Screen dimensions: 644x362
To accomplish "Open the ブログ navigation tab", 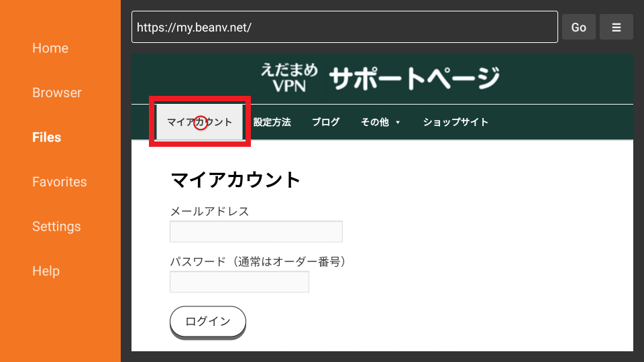I will (x=326, y=122).
